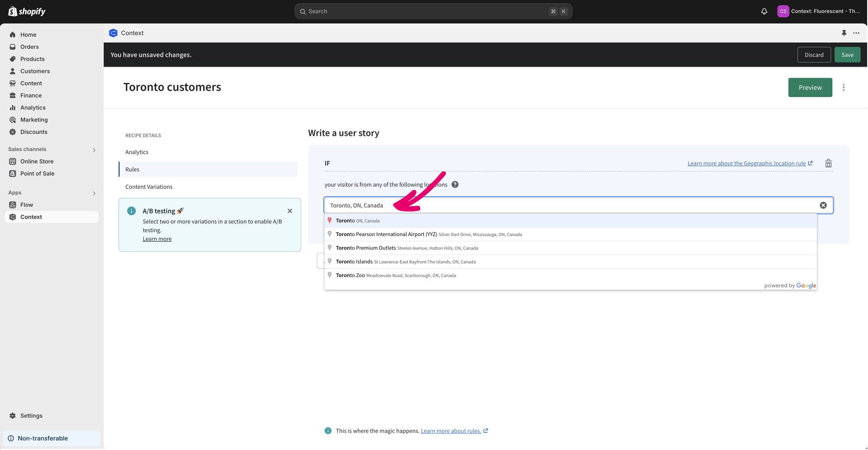Click the Toronto location input field
This screenshot has width=868, height=450.
564,205
